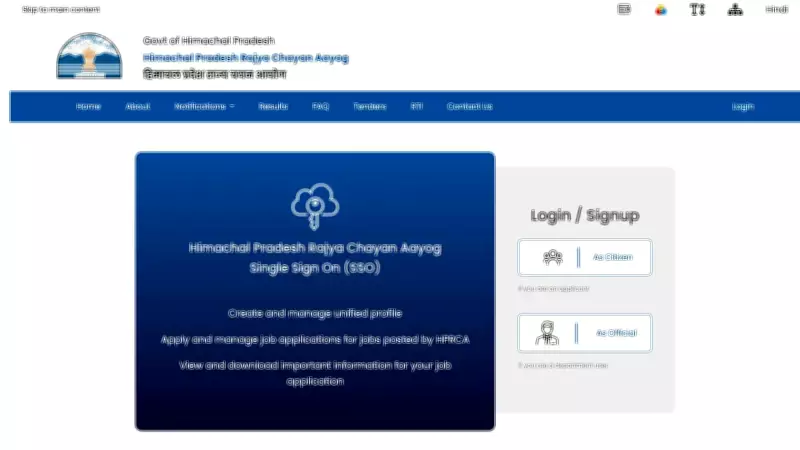Open the Contact us page

coord(469,106)
